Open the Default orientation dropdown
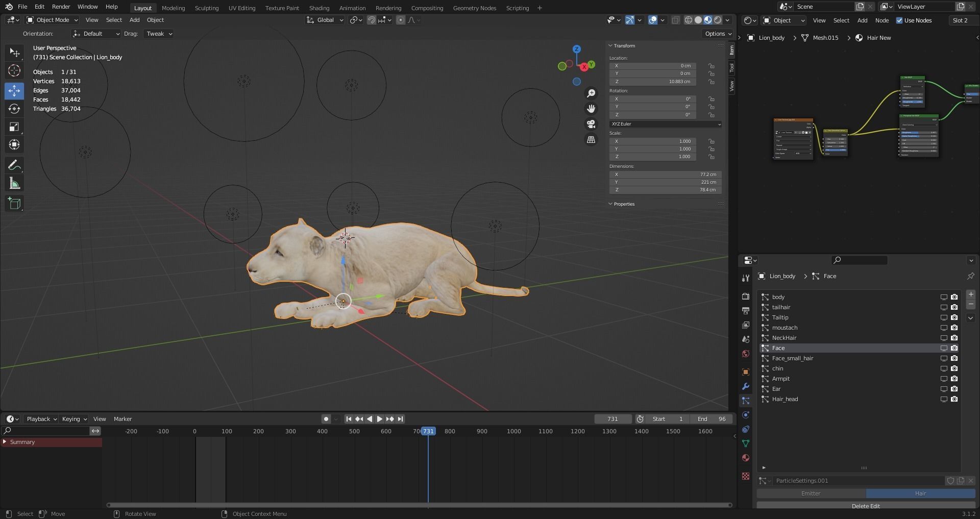The height and width of the screenshot is (519, 980). [x=96, y=34]
